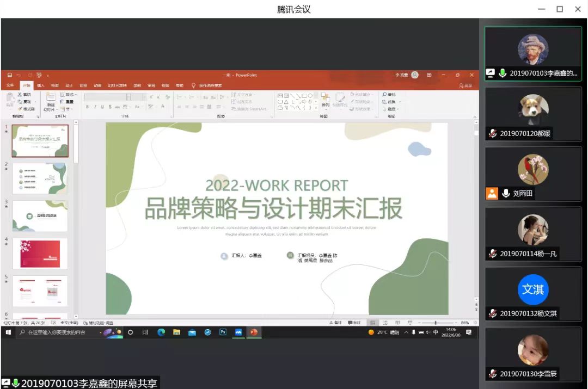Open Photoshop from the taskbar
The width and height of the screenshot is (588, 389).
click(223, 332)
